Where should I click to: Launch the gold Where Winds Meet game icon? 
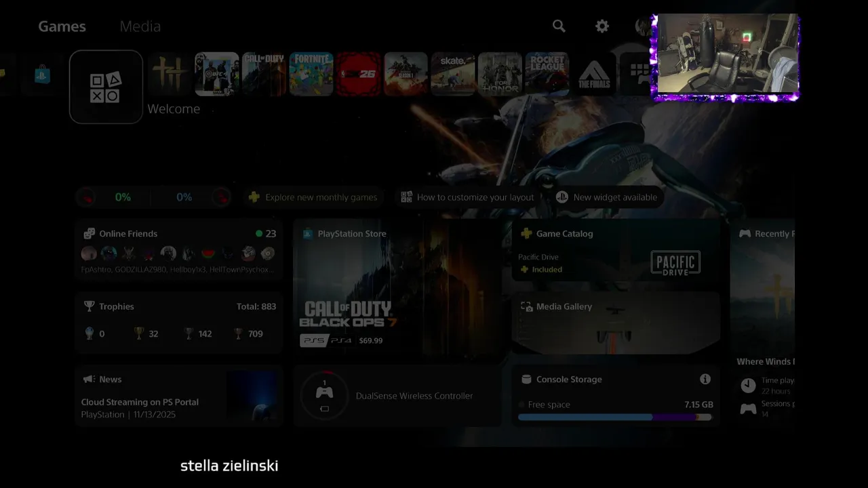169,74
